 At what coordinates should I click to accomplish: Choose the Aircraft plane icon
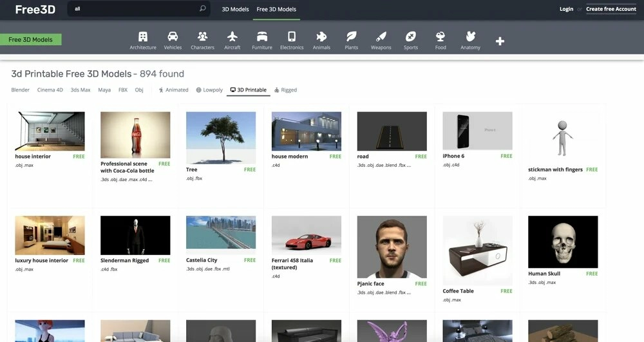coord(232,37)
